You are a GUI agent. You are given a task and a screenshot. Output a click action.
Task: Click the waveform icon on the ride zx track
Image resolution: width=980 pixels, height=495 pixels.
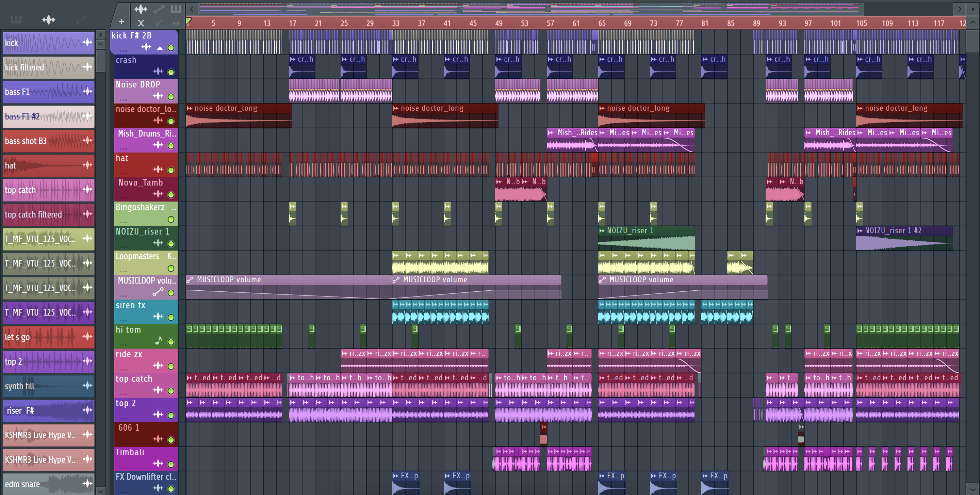pyautogui.click(x=158, y=366)
